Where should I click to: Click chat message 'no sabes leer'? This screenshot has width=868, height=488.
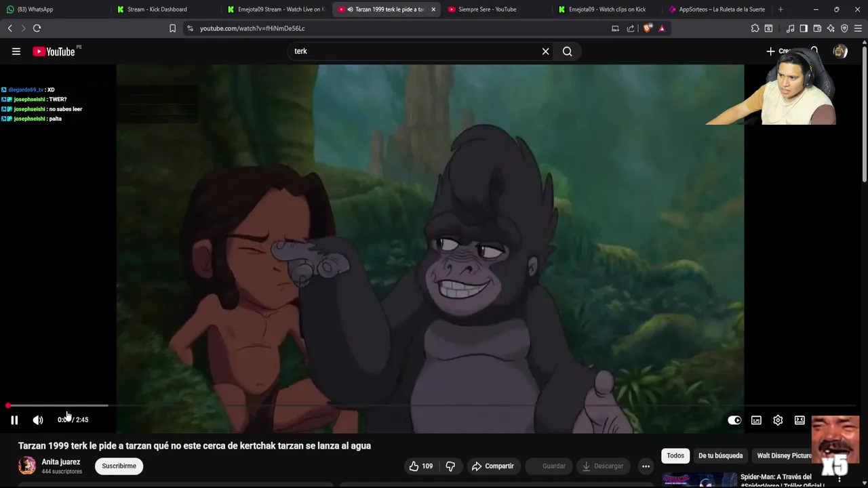[x=66, y=109]
